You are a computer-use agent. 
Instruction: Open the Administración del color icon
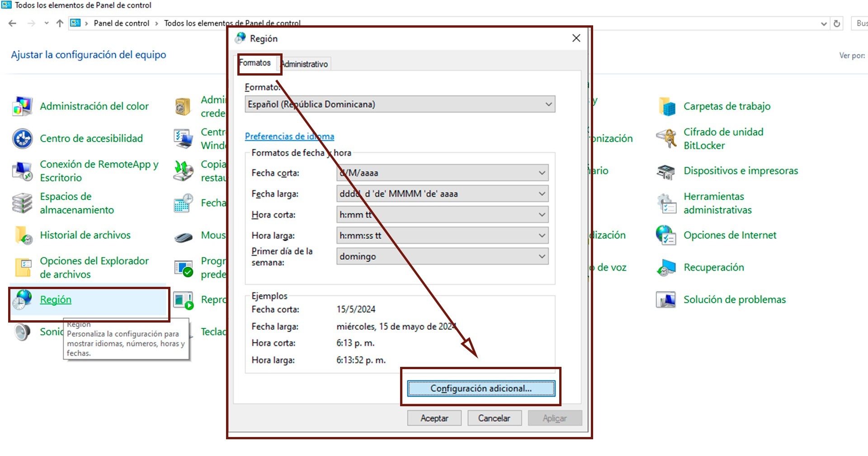coord(22,107)
